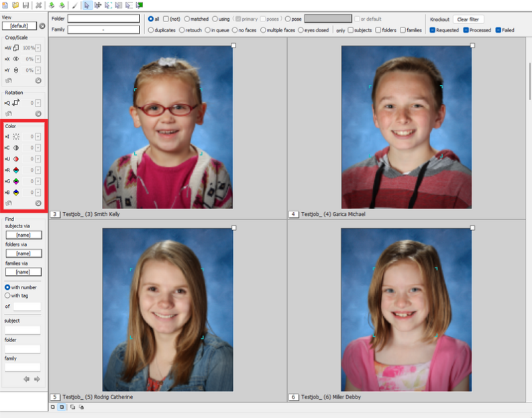Select the 'no faces' radio button
This screenshot has width=532, height=418.
(x=235, y=30)
